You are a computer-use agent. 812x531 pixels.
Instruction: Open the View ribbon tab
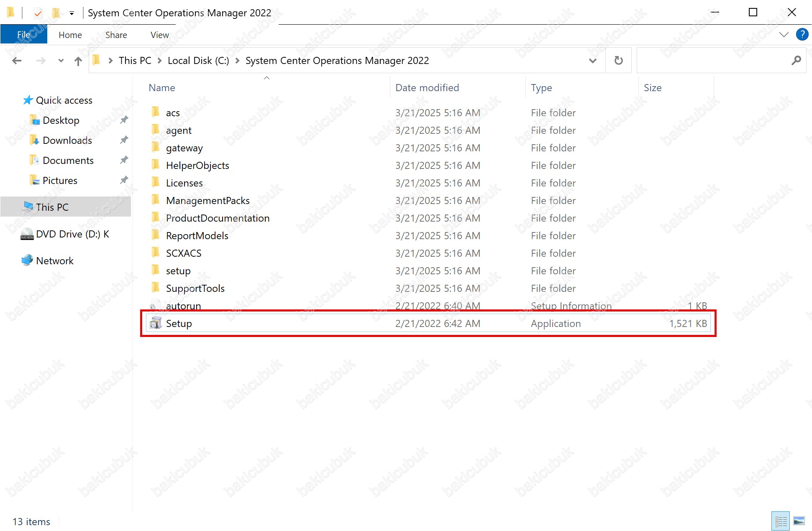[x=160, y=35]
